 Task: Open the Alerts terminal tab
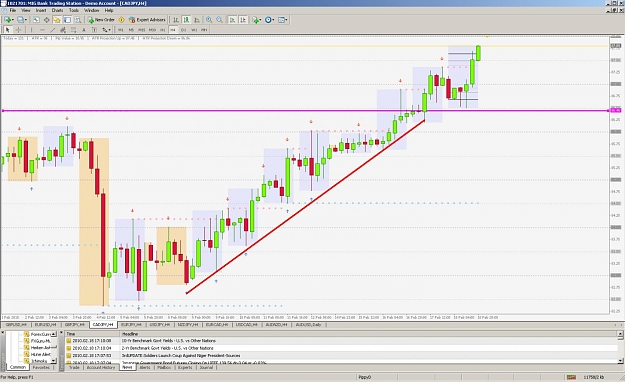(x=145, y=368)
